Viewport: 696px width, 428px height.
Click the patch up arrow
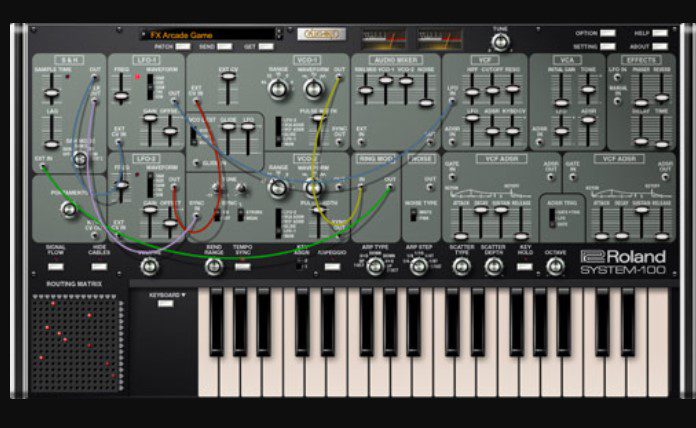pyautogui.click(x=279, y=32)
